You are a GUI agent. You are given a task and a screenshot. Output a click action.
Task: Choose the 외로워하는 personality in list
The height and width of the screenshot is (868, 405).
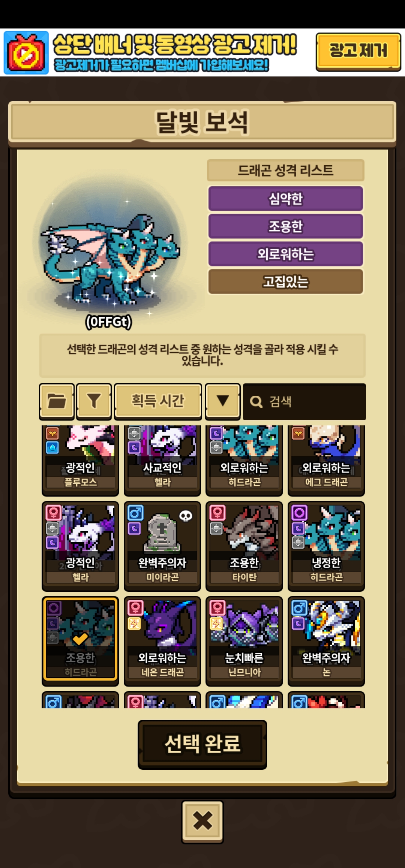coord(286,254)
